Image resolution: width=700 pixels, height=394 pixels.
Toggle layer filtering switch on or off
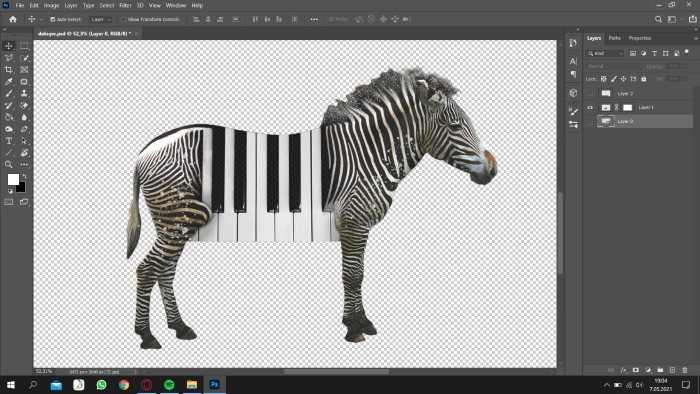[687, 53]
